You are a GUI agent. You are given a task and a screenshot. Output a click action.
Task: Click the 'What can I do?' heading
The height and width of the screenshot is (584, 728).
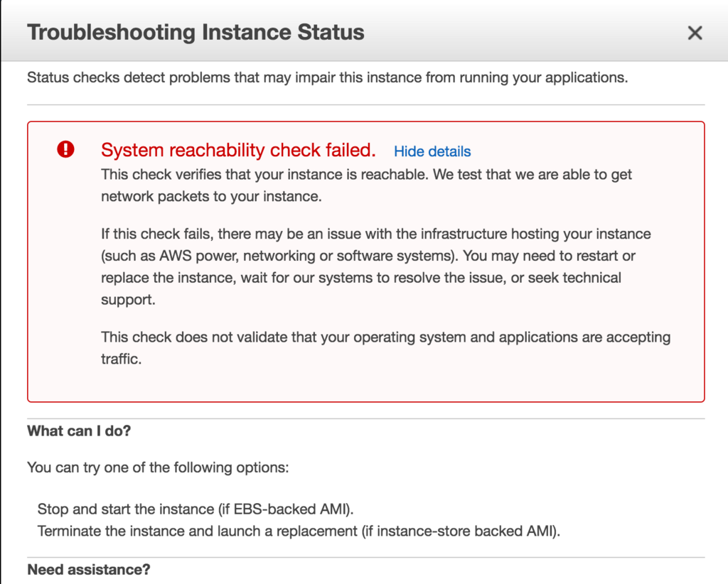pyautogui.click(x=79, y=431)
